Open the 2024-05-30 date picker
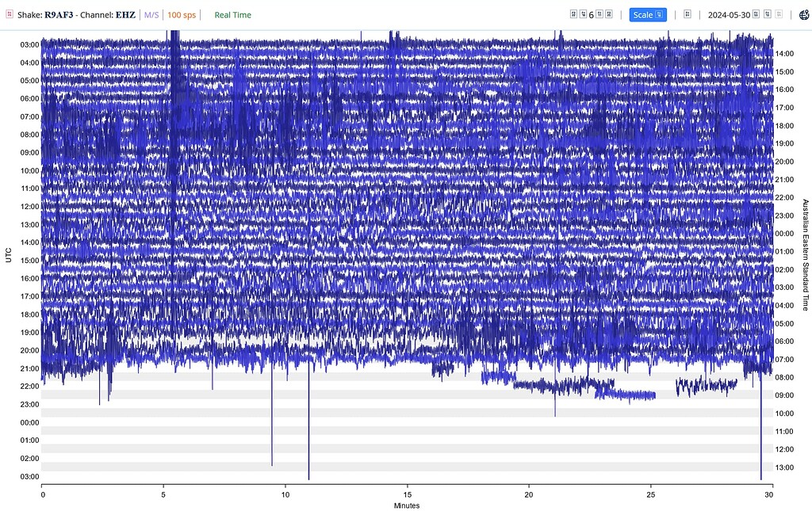This screenshot has width=812, height=511. (x=729, y=15)
